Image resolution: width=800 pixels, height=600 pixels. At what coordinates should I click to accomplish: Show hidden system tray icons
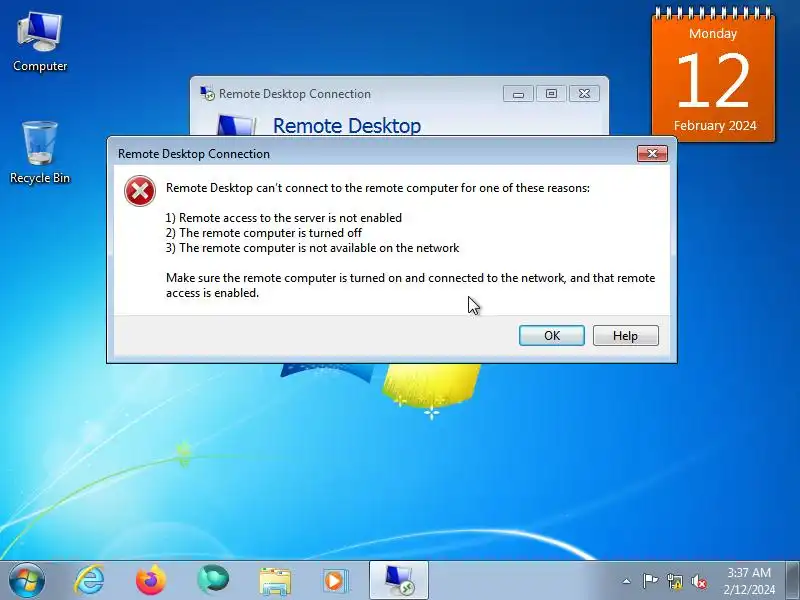point(627,581)
